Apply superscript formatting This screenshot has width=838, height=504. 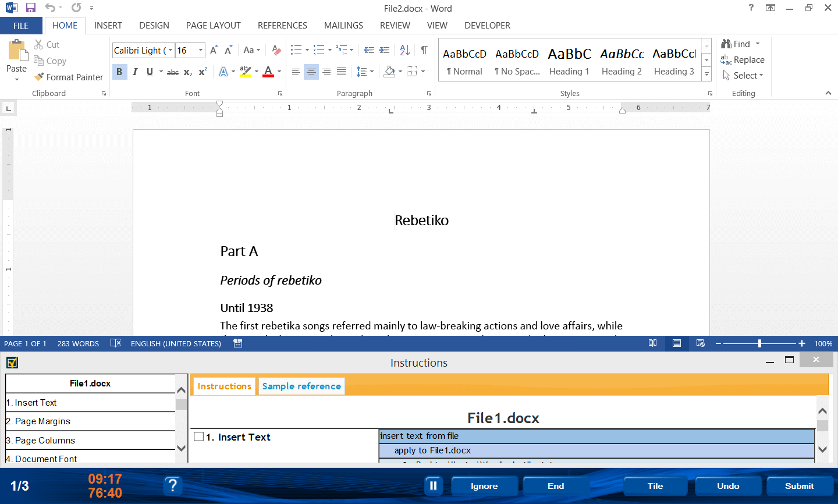[x=203, y=72]
